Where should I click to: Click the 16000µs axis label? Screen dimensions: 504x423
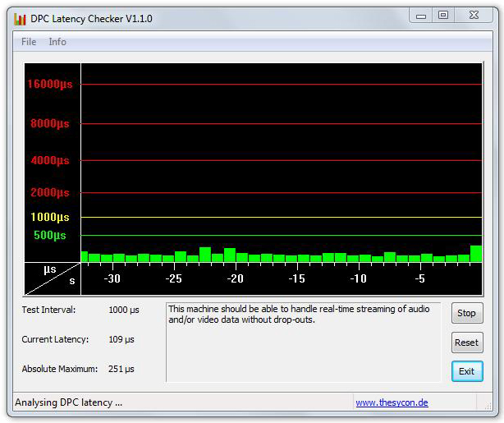coord(50,85)
